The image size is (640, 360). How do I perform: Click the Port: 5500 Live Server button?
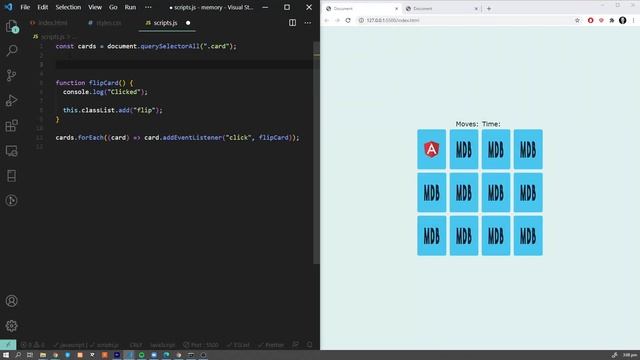[200, 345]
